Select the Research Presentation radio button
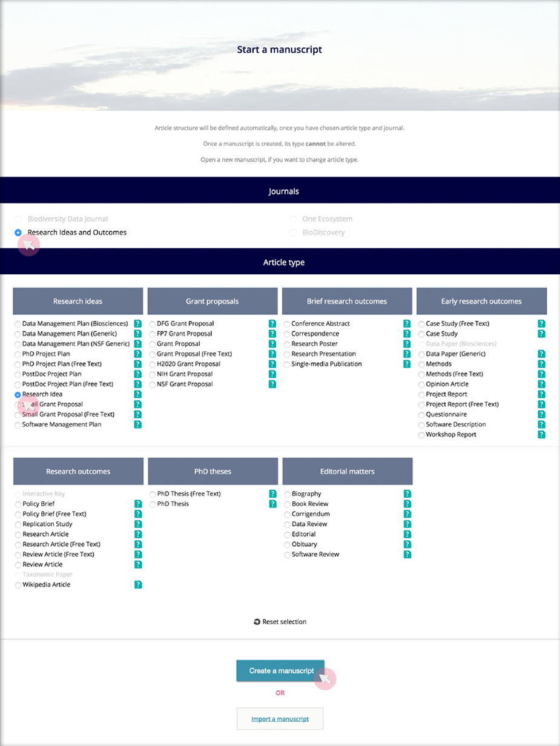 point(286,354)
